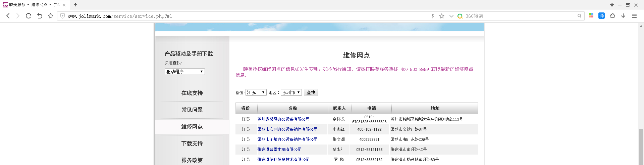This screenshot has width=644, height=165.
Task: Restore closed page with the undo icon
Action: tap(40, 16)
